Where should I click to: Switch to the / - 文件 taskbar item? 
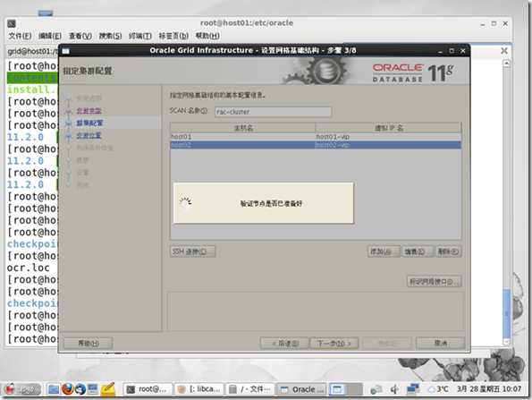click(x=250, y=389)
